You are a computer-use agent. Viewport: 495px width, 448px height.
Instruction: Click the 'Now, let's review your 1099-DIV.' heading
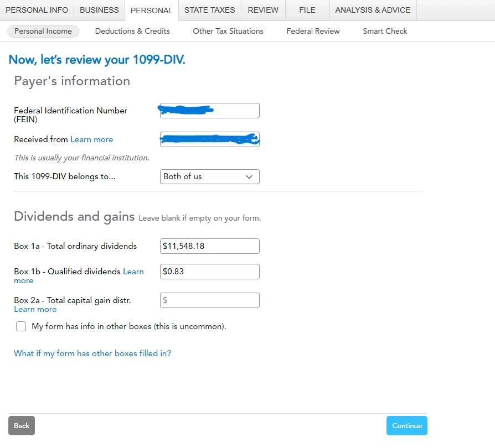pos(97,60)
